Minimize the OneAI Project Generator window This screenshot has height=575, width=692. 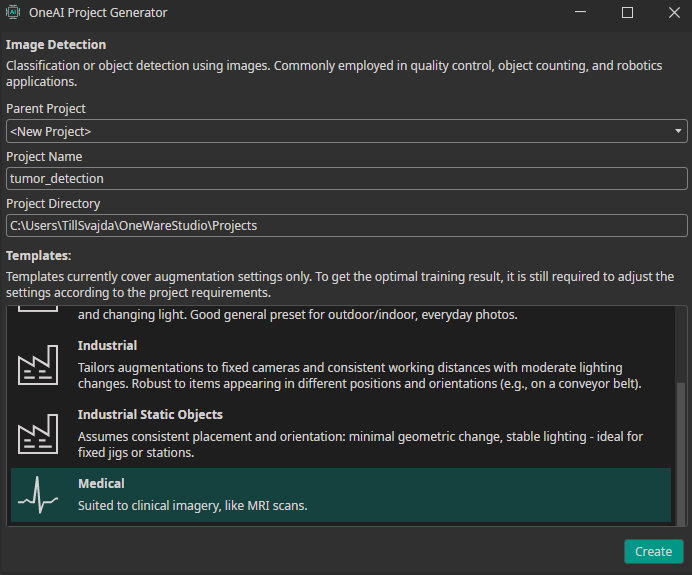[582, 13]
